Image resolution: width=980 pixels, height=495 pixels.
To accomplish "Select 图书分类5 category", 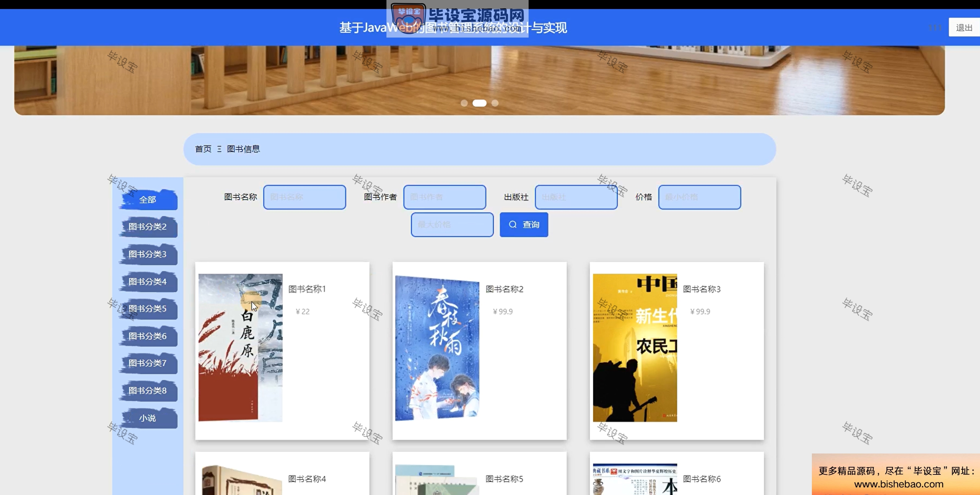I will (x=148, y=309).
